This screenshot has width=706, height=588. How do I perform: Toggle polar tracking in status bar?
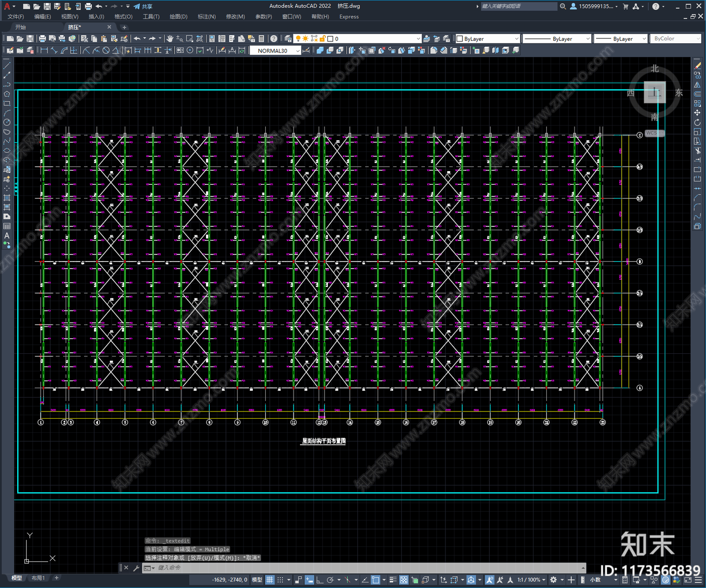(330, 580)
